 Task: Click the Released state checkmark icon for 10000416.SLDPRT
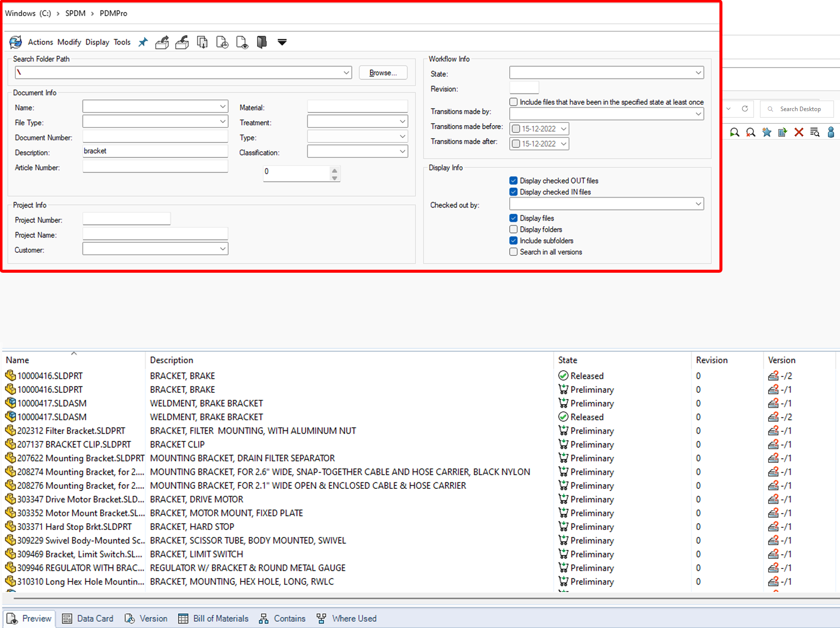563,375
